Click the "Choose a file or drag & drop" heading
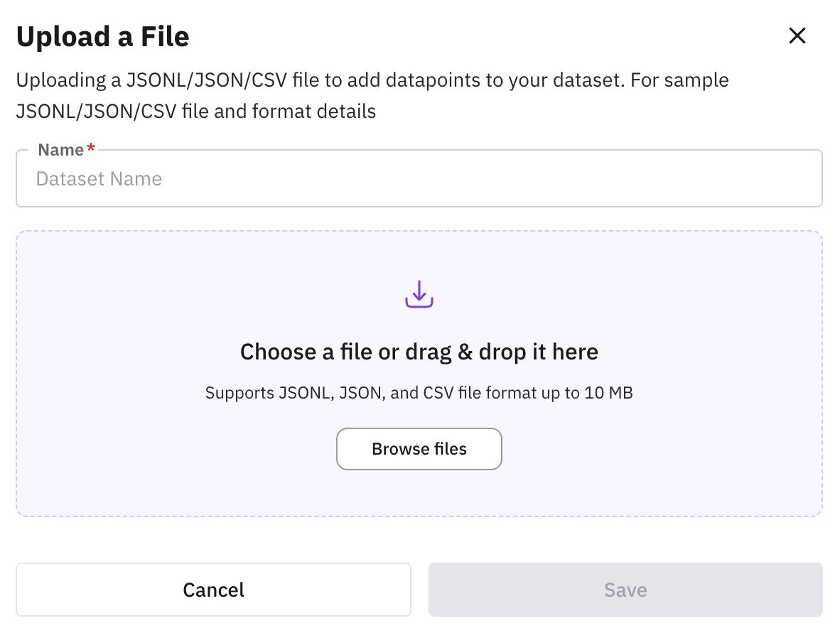This screenshot has height=628, width=840. point(419,352)
